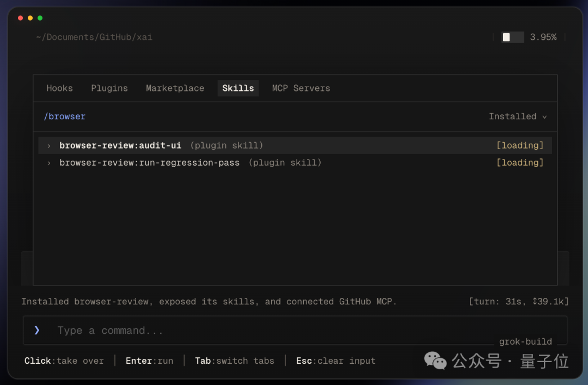Click the ~/Documents/GitHub/xai path
This screenshot has height=385, width=588.
[94, 37]
